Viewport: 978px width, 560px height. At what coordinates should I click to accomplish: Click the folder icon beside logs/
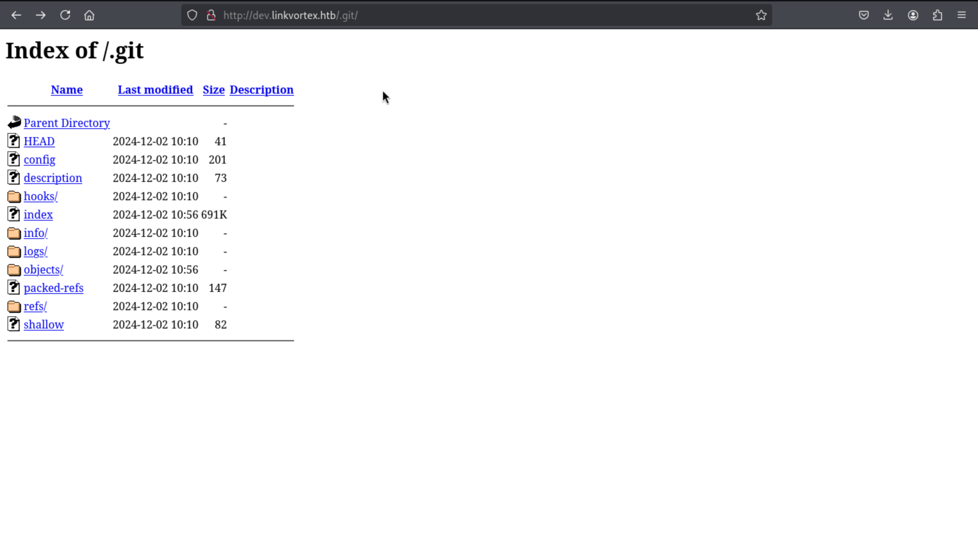14,251
